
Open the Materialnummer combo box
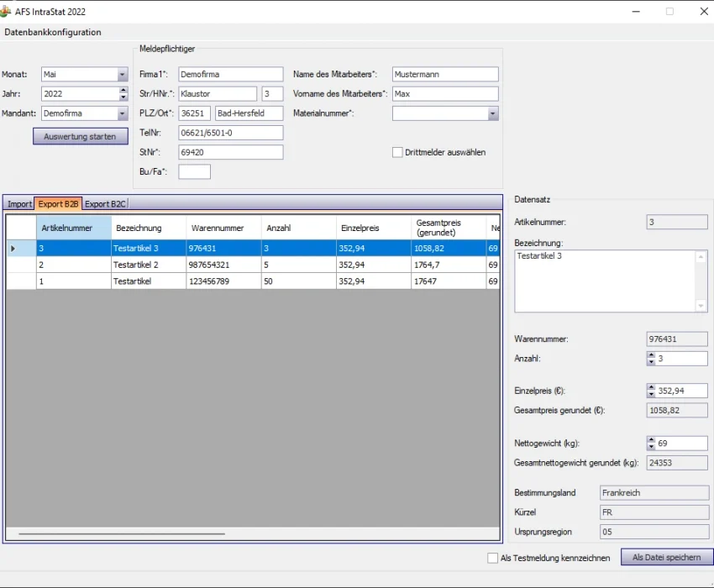pyautogui.click(x=493, y=113)
